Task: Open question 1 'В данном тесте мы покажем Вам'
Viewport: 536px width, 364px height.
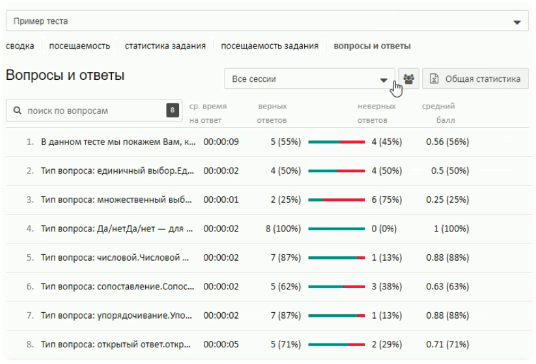Action: tap(118, 142)
